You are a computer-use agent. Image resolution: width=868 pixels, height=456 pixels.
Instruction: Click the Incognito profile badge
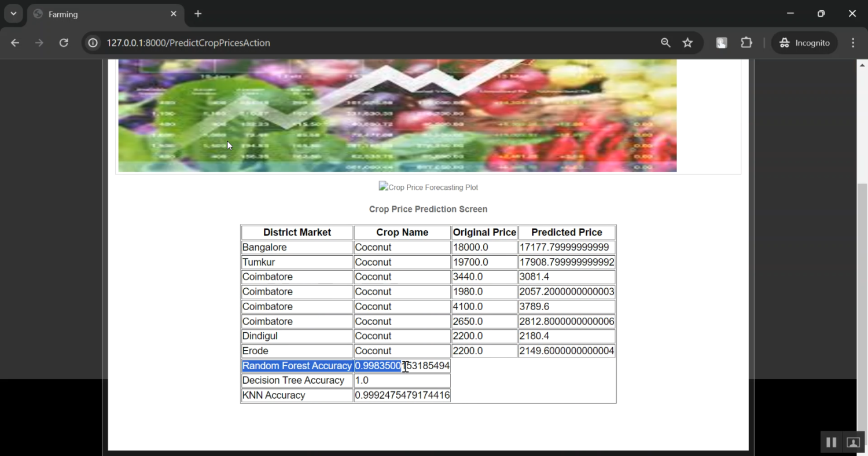pyautogui.click(x=804, y=42)
